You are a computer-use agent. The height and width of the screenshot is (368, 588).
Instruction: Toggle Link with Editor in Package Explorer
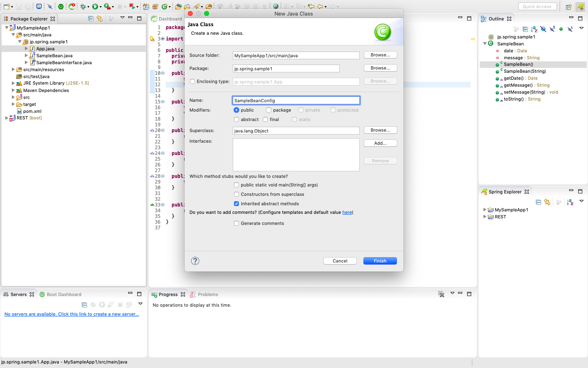point(100,18)
